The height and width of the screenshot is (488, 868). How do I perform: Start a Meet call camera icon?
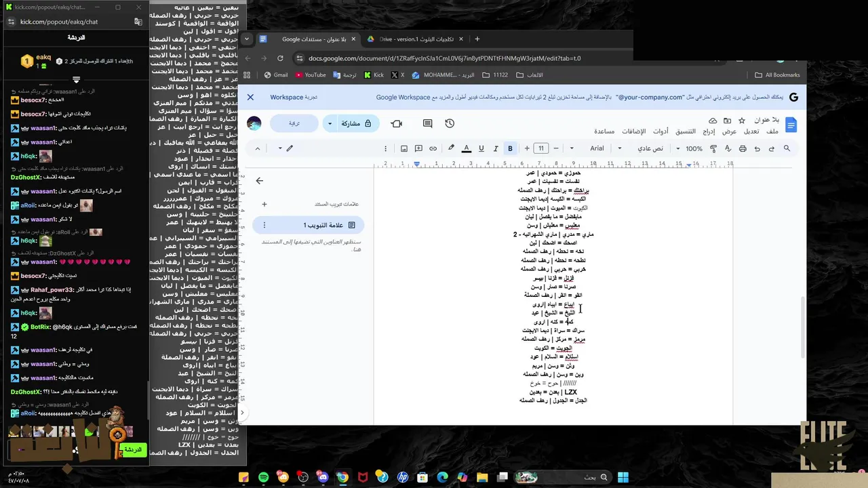(x=397, y=123)
